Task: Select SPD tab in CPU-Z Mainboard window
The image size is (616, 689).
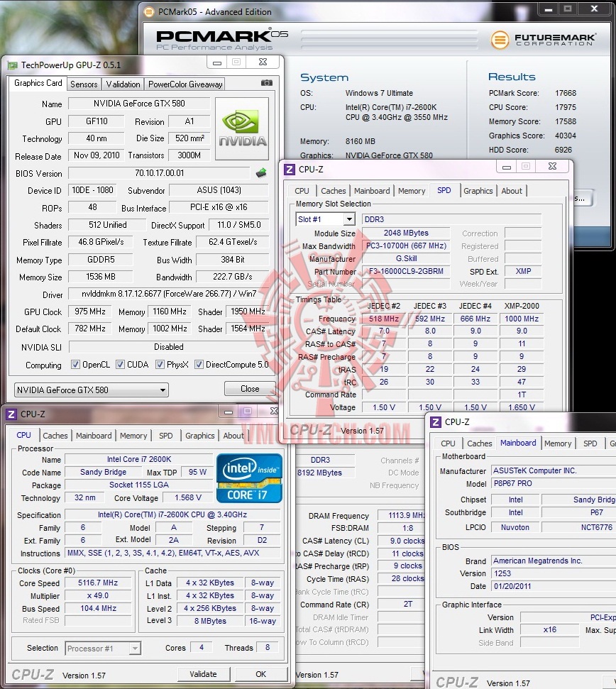Action: 590,443
